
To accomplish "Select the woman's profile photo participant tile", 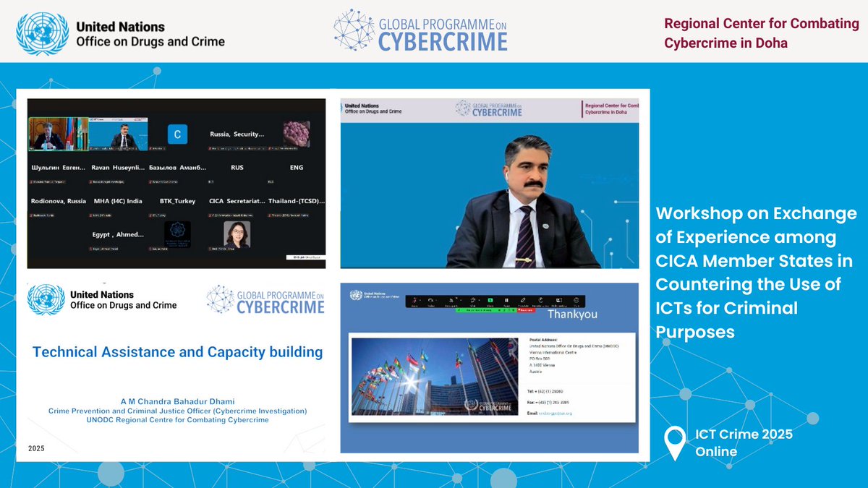I will click(x=237, y=235).
